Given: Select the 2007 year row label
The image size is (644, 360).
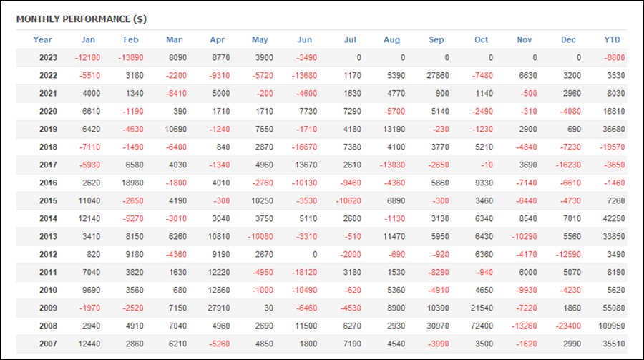Looking at the screenshot, I should point(48,344).
